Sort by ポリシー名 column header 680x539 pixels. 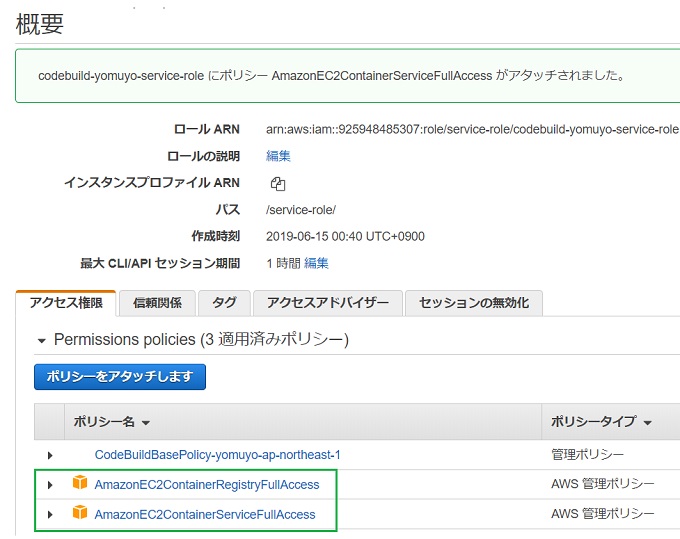pyautogui.click(x=111, y=421)
